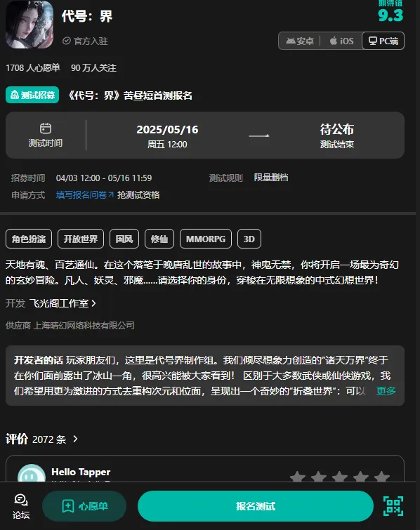This screenshot has width=420, height=530.
Task: Select the 安卓 platform option
Action: (x=300, y=41)
